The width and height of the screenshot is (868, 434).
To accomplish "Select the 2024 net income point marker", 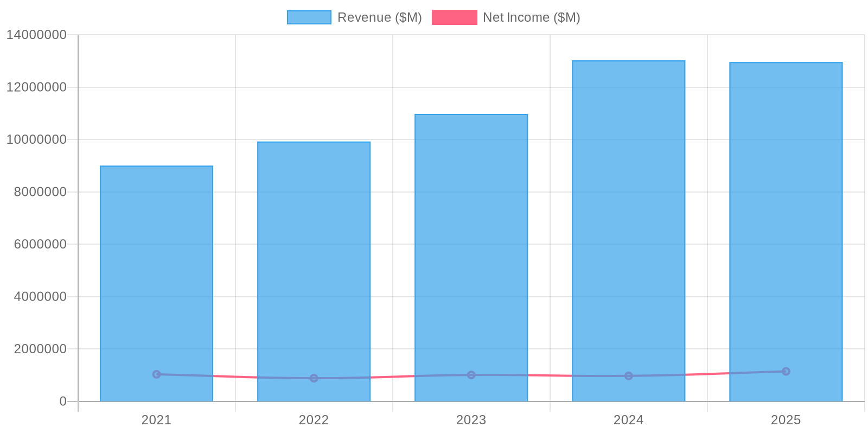I will tap(628, 376).
